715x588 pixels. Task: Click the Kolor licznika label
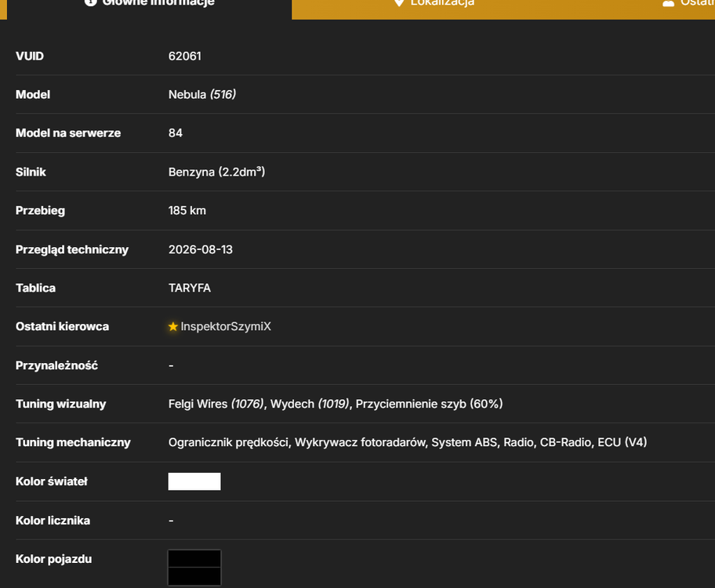pyautogui.click(x=53, y=521)
